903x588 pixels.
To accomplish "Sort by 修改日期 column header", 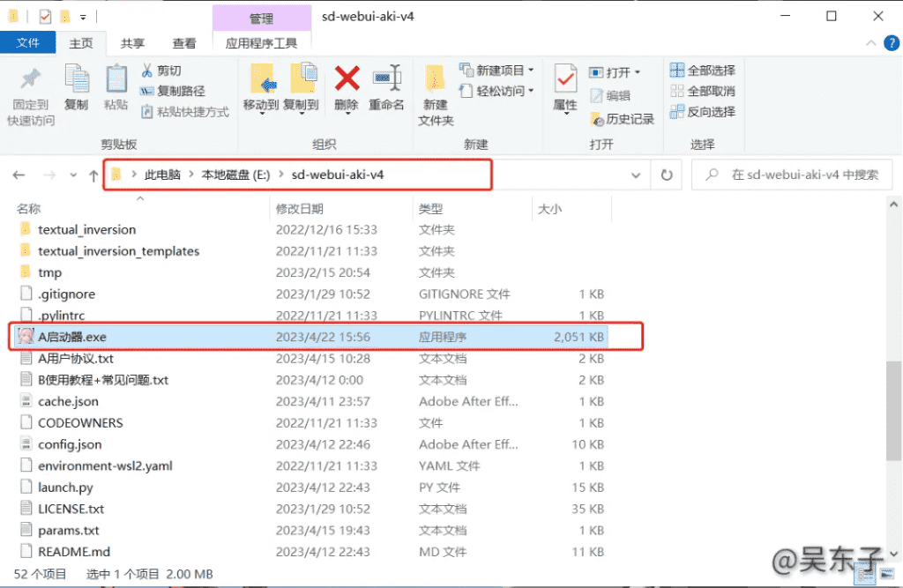I will 300,209.
